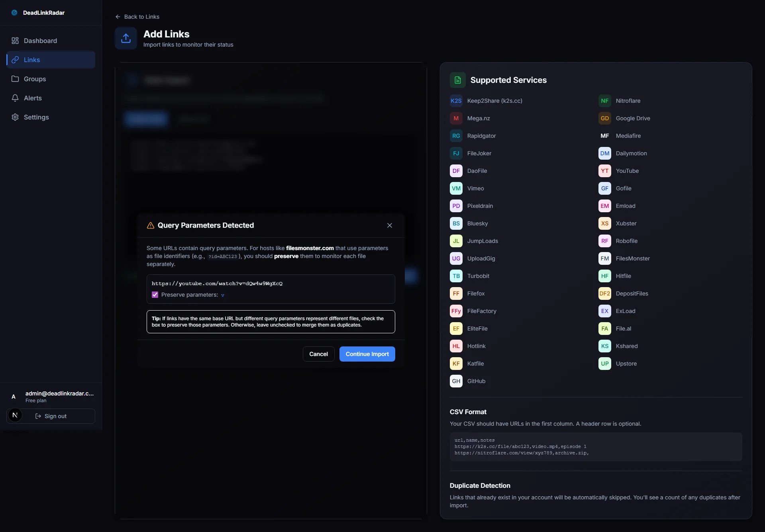This screenshot has width=765, height=532.
Task: Click the K2S Keep2Share service badge
Action: (456, 101)
